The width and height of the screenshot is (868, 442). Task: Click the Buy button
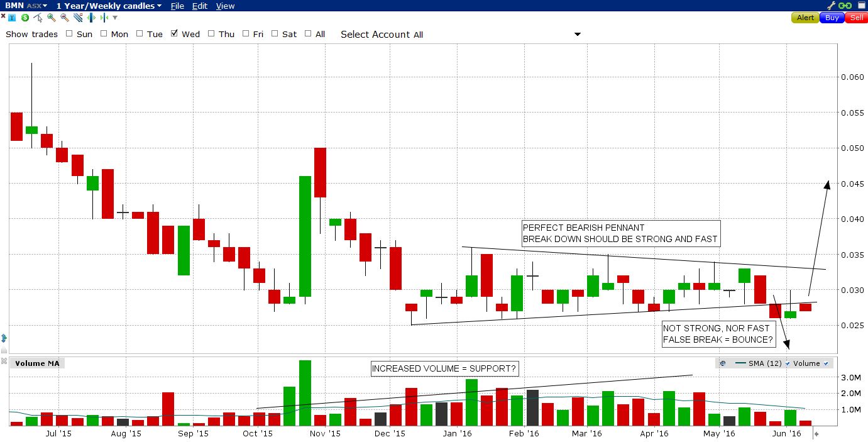point(832,18)
